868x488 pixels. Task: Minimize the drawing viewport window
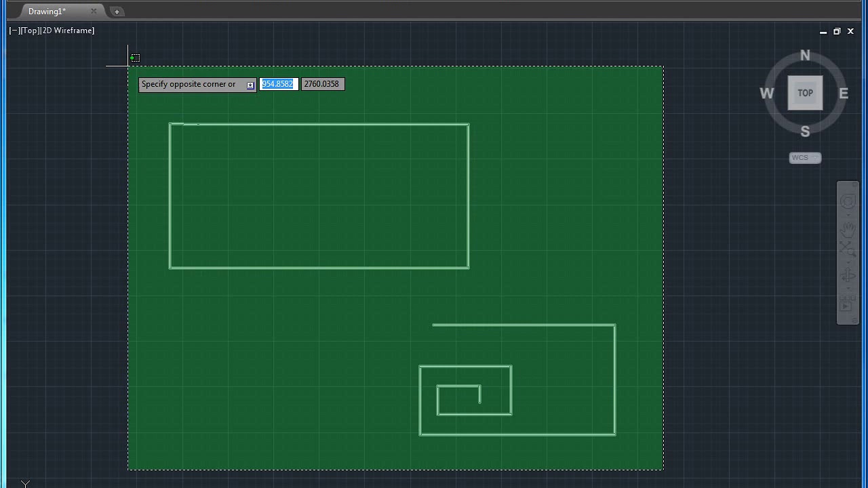[x=823, y=31]
